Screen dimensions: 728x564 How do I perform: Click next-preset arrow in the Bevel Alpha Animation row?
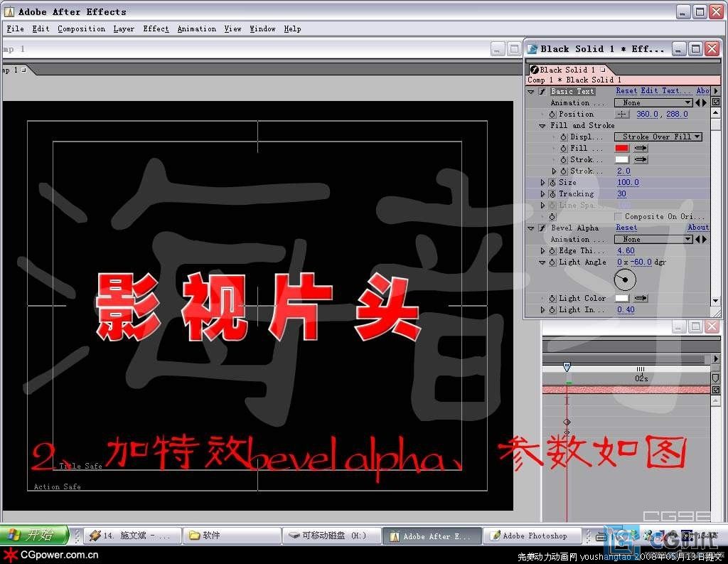705,239
